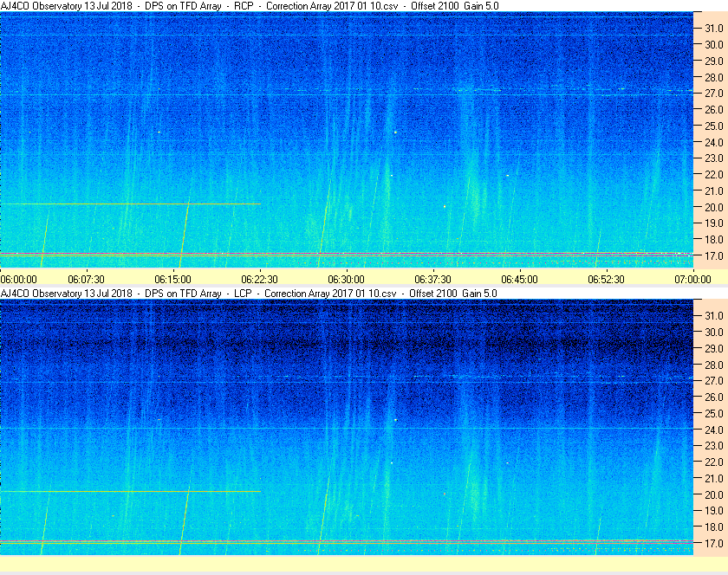Click the RCP spectrogram title line
Viewport: 728px width, 575px height.
[250, 6]
